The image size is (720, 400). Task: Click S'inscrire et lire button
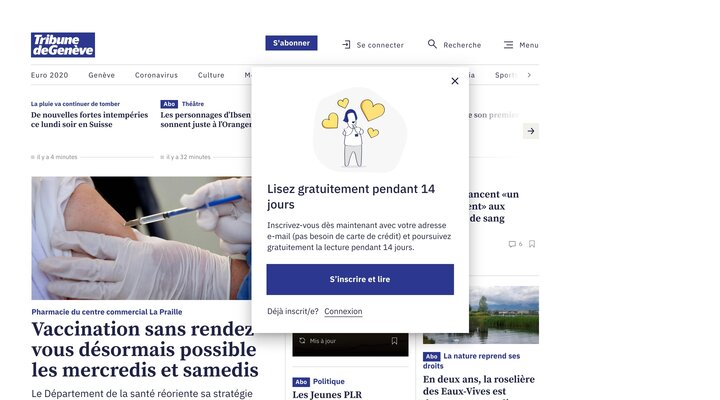[360, 279]
